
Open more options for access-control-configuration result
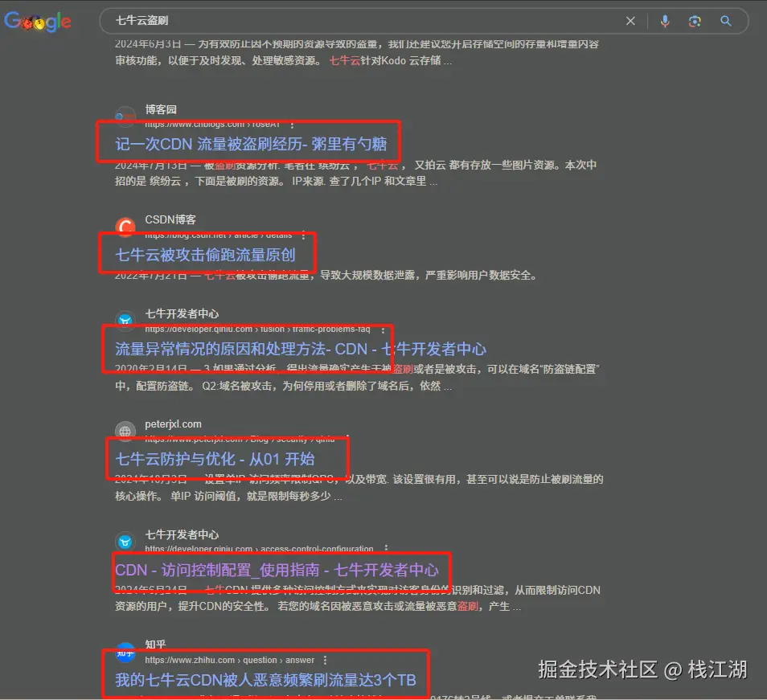click(386, 549)
